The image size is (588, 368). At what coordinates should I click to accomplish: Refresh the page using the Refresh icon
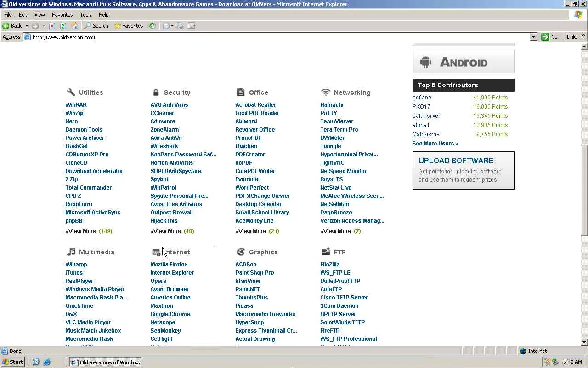63,26
